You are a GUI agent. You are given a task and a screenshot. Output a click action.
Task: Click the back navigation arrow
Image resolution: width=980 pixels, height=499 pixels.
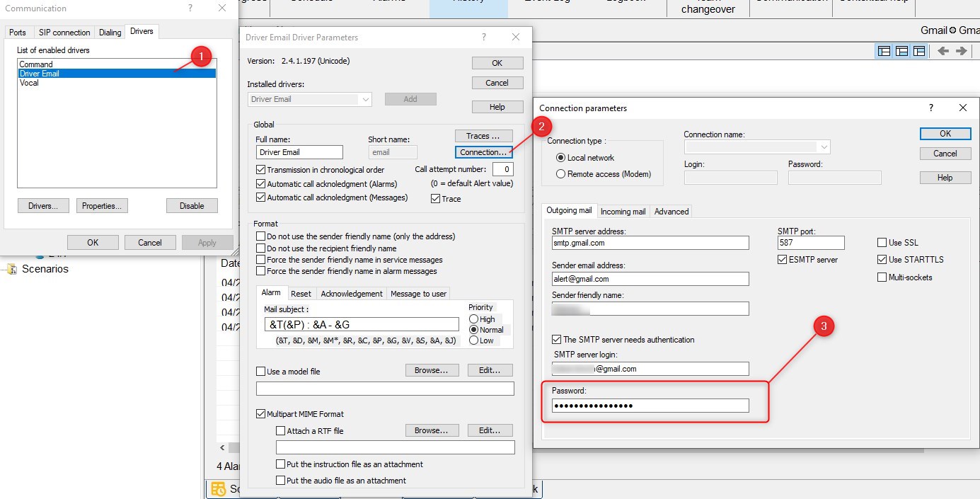(942, 51)
